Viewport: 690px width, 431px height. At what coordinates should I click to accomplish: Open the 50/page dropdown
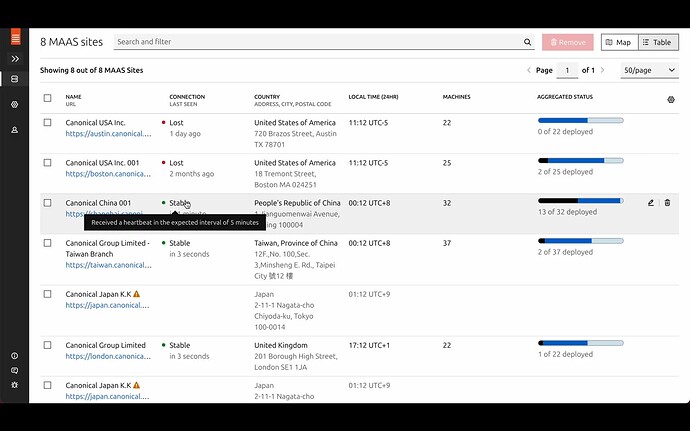pos(650,70)
